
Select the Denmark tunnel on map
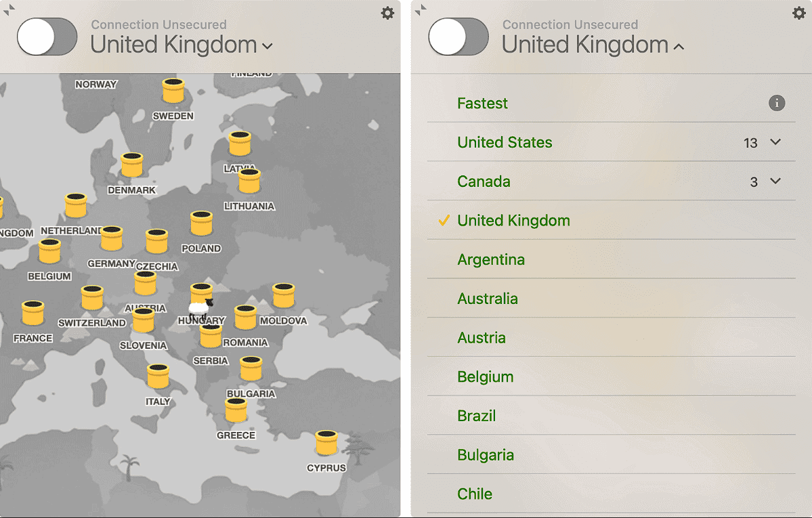coord(132,165)
